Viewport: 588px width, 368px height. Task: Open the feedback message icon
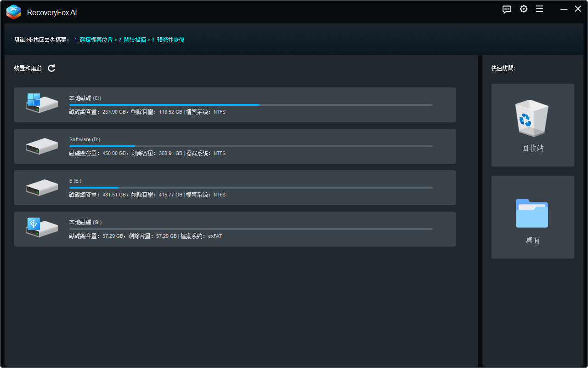(x=507, y=9)
